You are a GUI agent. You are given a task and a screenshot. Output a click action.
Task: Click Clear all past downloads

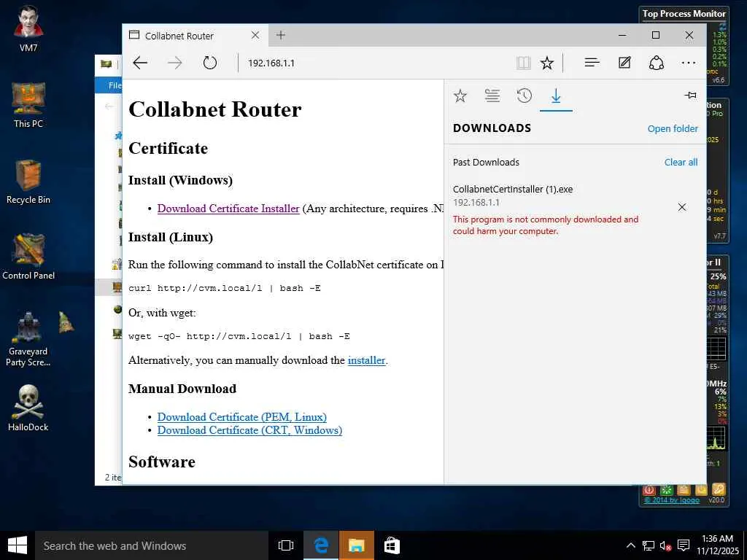681,163
